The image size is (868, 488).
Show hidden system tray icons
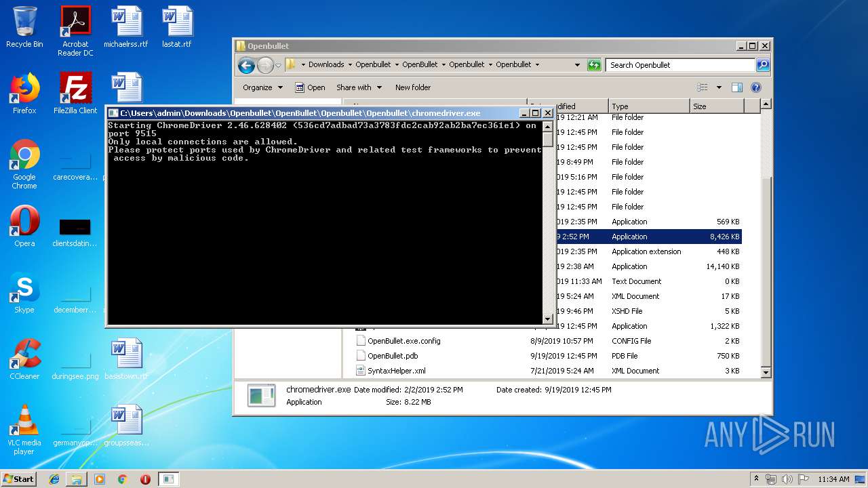pos(756,479)
